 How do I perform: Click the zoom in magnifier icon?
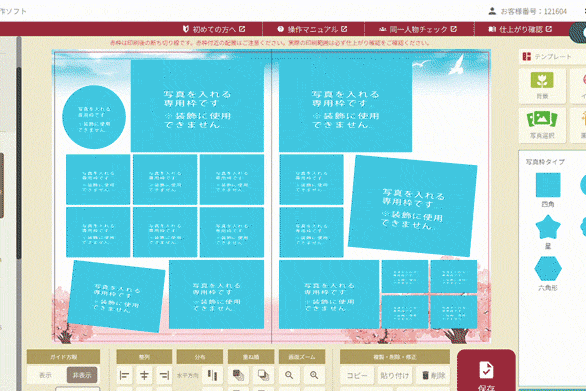click(314, 375)
